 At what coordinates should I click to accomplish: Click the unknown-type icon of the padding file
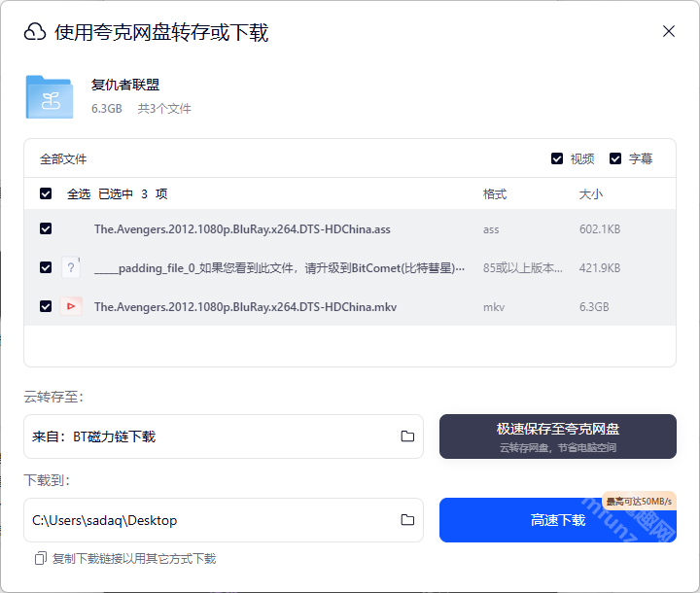tap(71, 267)
